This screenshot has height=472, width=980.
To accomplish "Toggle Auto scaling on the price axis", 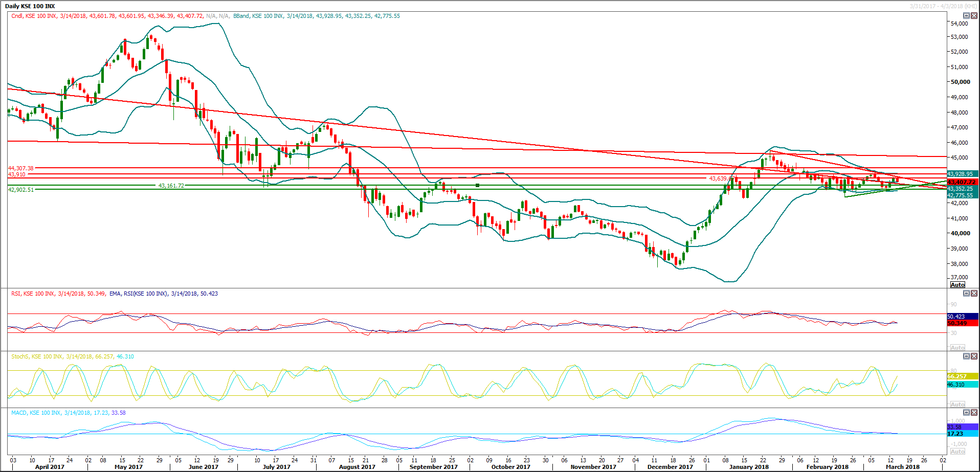I will click(x=957, y=285).
